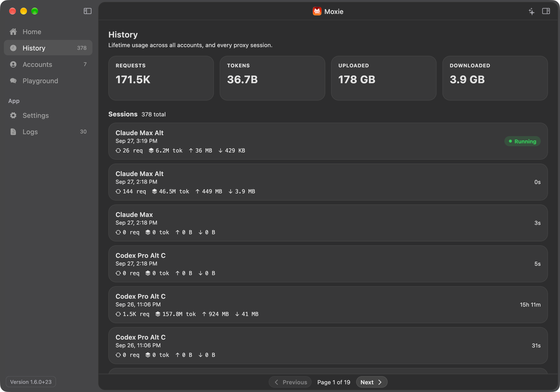Select History in the sidebar
Viewport: 560px width, 392px height.
[48, 48]
